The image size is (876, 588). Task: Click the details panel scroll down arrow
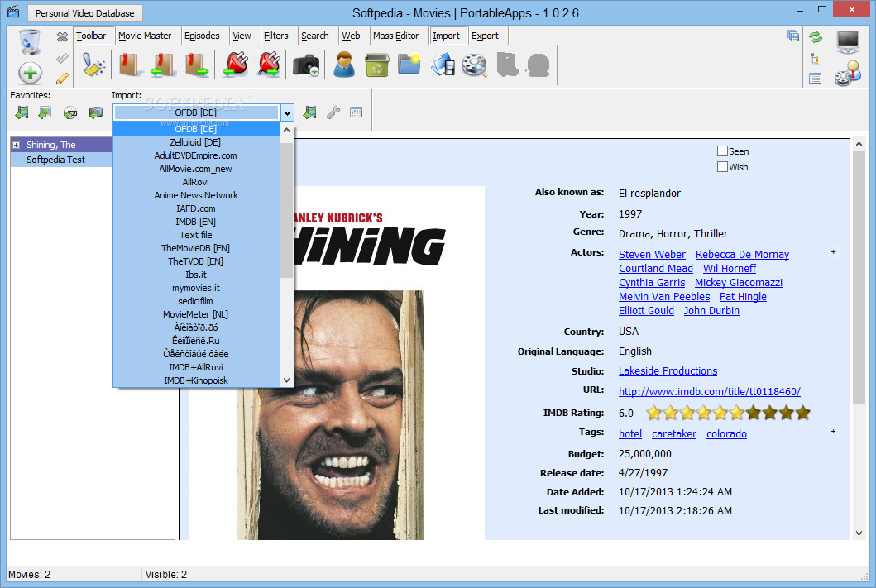pos(859,533)
